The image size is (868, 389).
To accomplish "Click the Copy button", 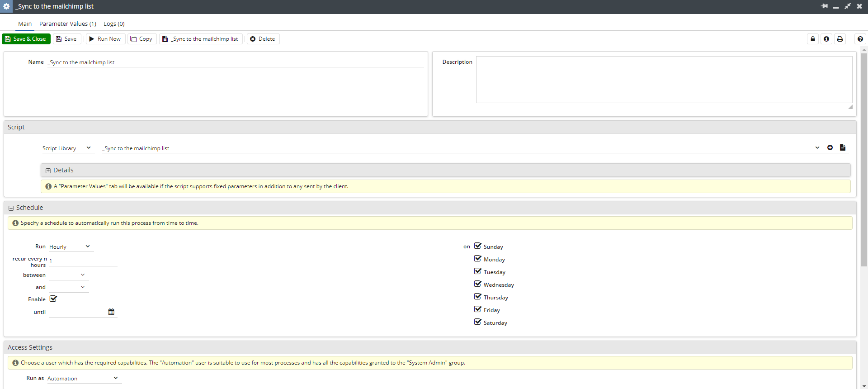I will [142, 39].
